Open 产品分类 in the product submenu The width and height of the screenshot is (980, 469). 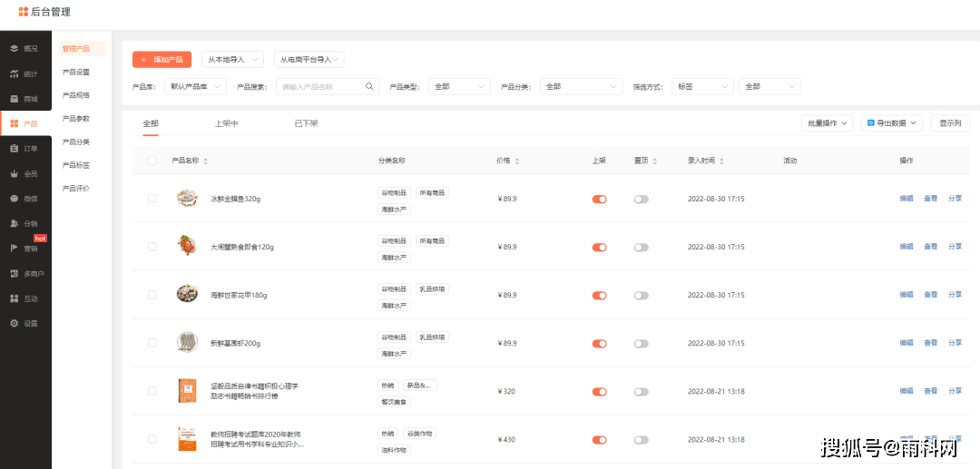pyautogui.click(x=76, y=142)
